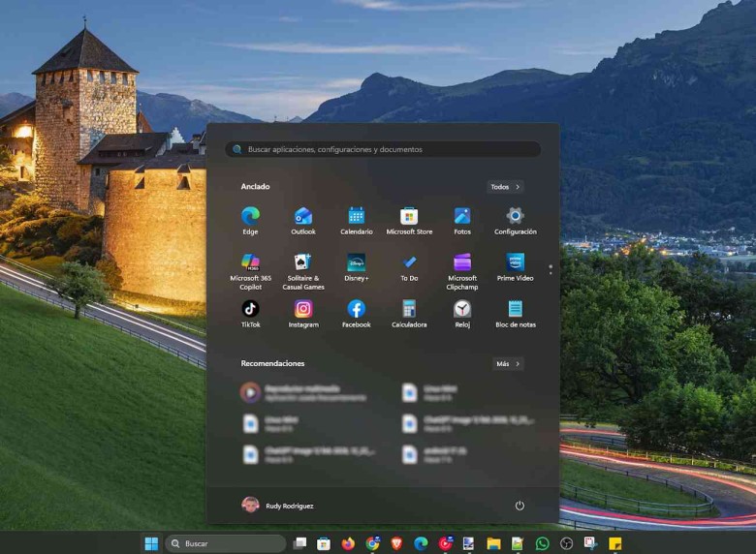Launch Outlook from pinned apps
Image resolution: width=756 pixels, height=554 pixels.
pos(303,216)
